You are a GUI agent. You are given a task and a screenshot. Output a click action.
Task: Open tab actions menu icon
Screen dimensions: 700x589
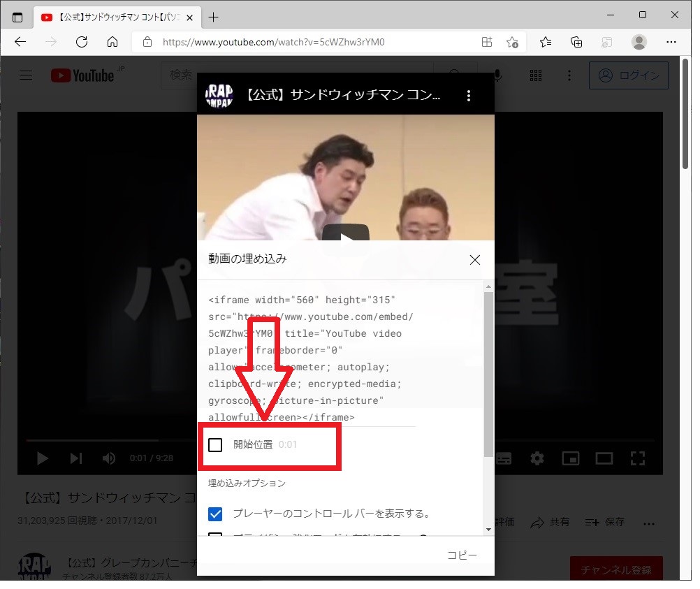(x=17, y=18)
